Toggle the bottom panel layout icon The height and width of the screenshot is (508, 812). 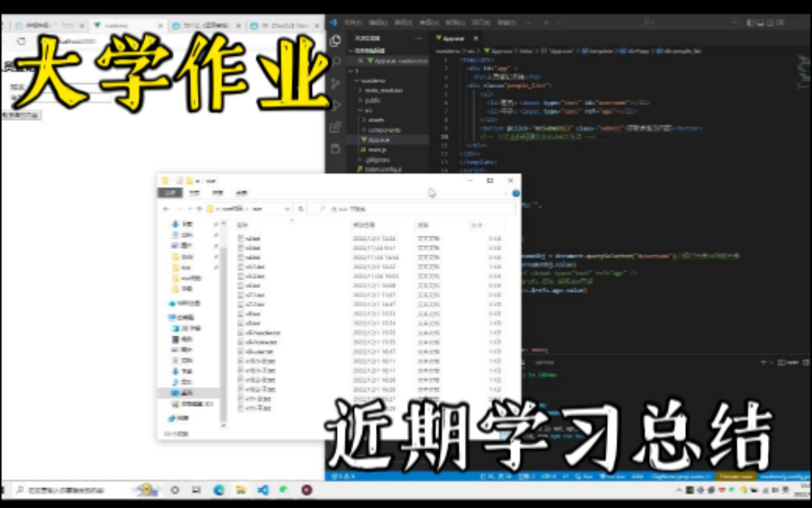tap(760, 22)
